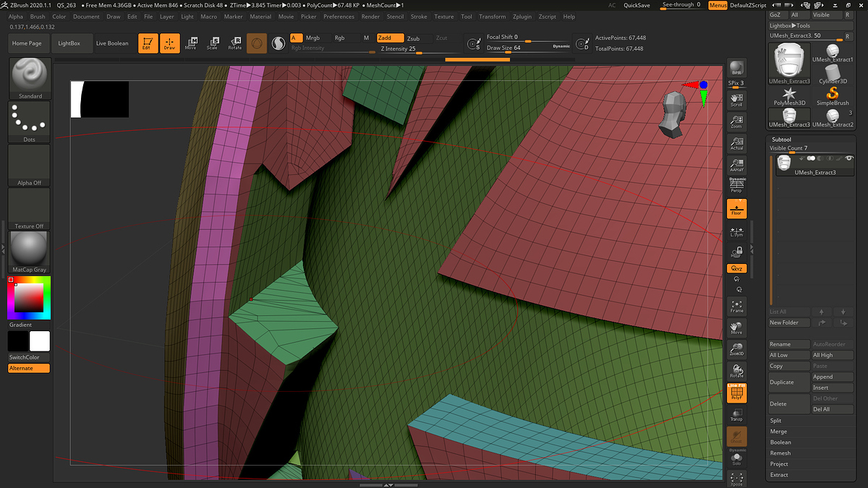
Task: Click the Live Boolean button
Action: pos(112,43)
